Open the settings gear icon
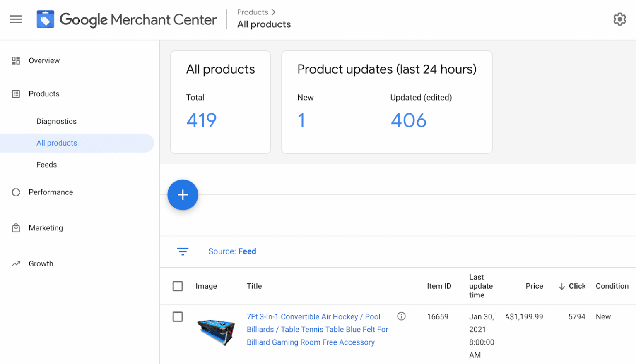Viewport: 636px width, 364px height. pos(619,19)
